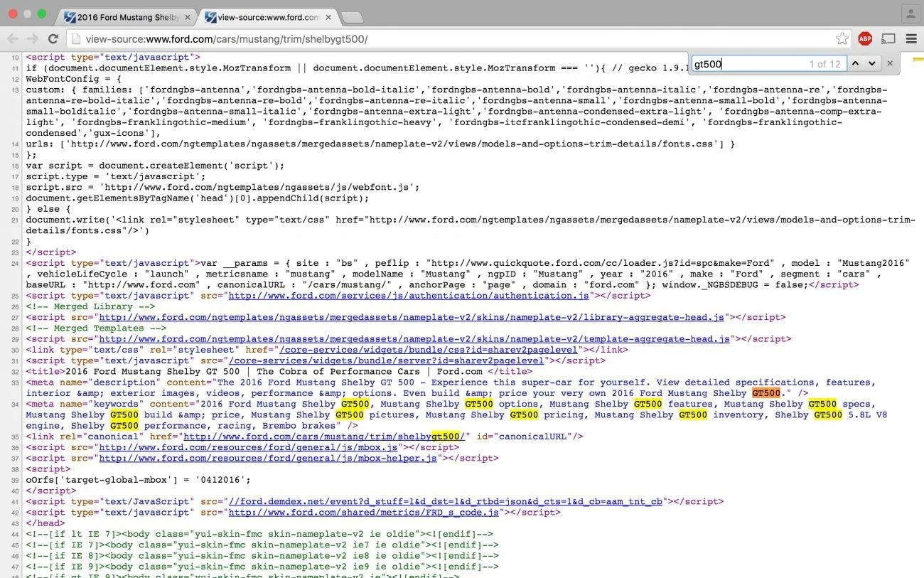Viewport: 924px width, 578px height.
Task: Click the orange highlighted GT500 match
Action: tap(766, 393)
